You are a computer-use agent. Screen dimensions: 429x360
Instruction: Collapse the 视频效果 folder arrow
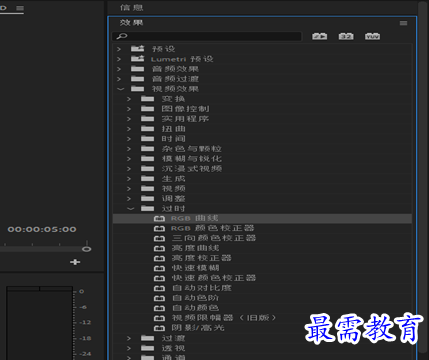(x=120, y=89)
